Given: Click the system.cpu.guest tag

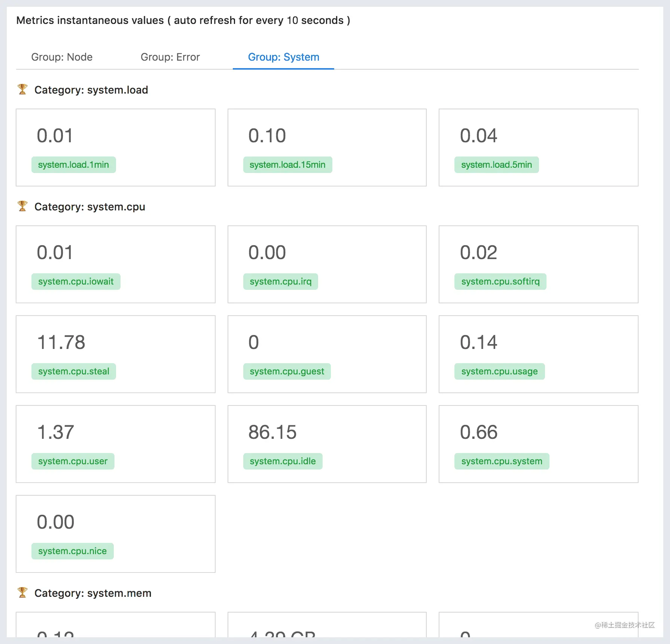Looking at the screenshot, I should click(287, 371).
